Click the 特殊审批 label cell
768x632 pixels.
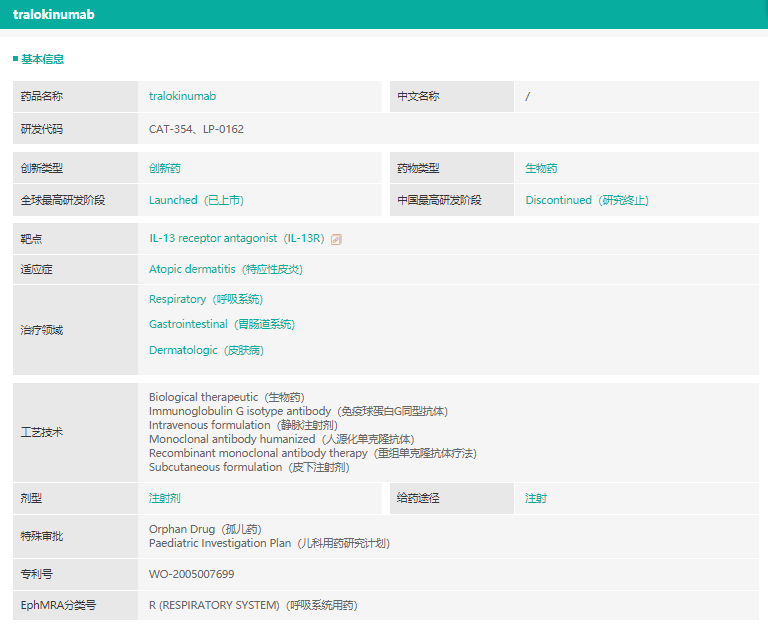75,536
